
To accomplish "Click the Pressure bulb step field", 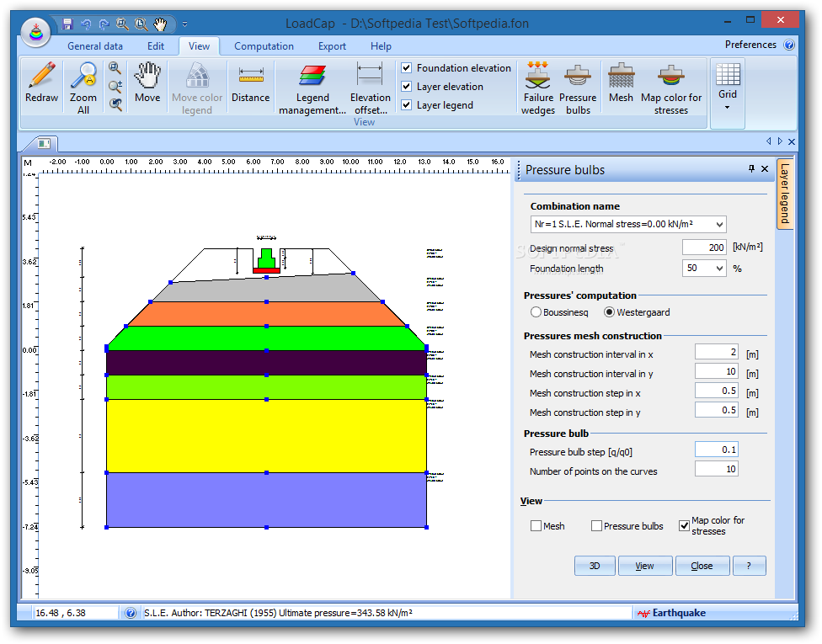I will (717, 450).
